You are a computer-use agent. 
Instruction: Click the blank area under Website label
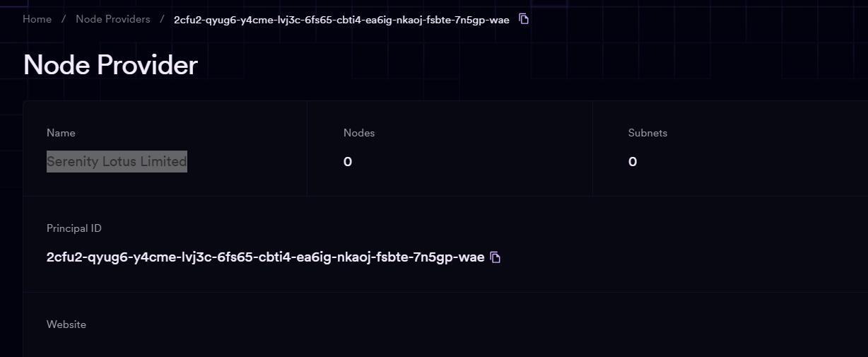(212, 345)
